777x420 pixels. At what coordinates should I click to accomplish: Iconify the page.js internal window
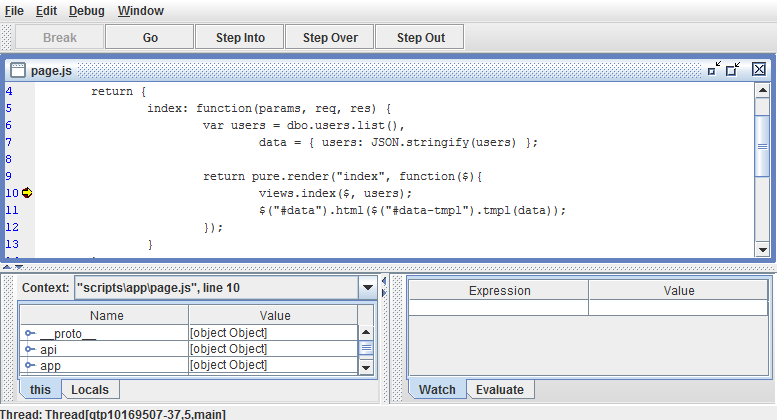pyautogui.click(x=713, y=69)
